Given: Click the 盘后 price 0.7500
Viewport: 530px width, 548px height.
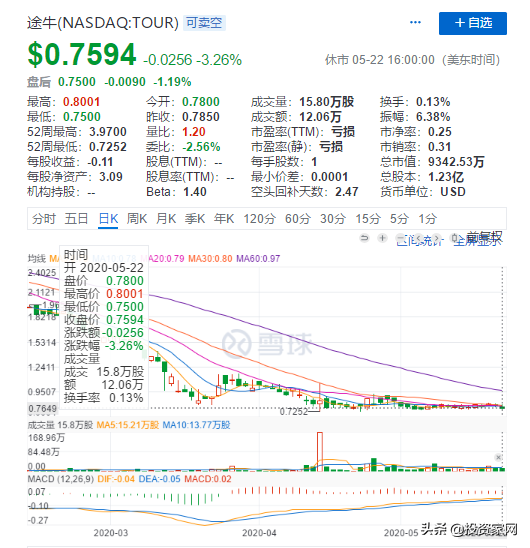Looking at the screenshot, I should 77,82.
